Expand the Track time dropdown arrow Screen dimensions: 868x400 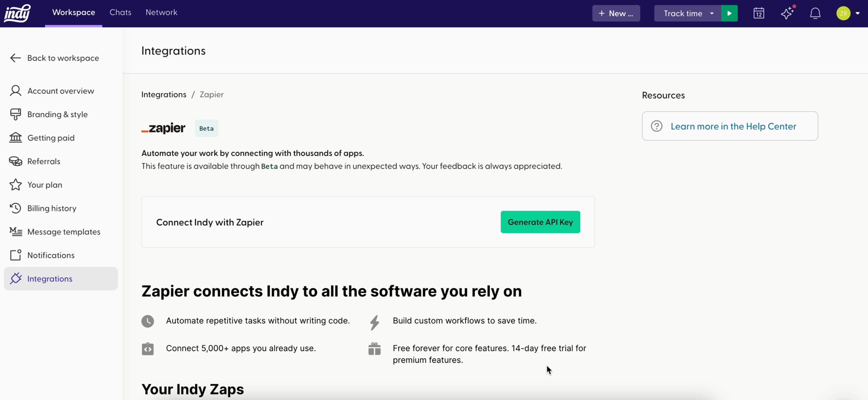coord(712,13)
